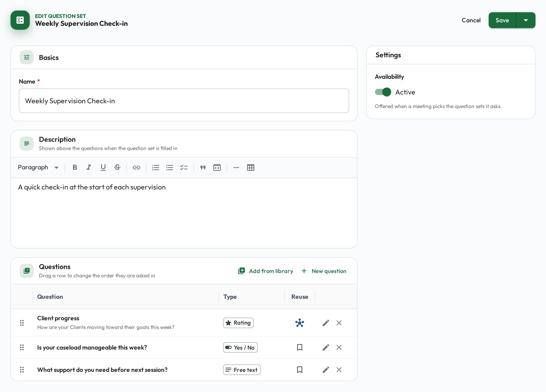
Task: Cancel editing the question set
Action: click(x=471, y=20)
